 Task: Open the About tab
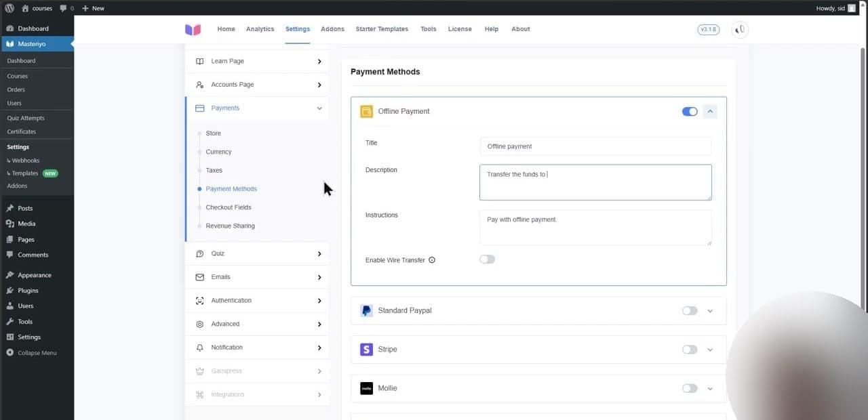point(521,29)
